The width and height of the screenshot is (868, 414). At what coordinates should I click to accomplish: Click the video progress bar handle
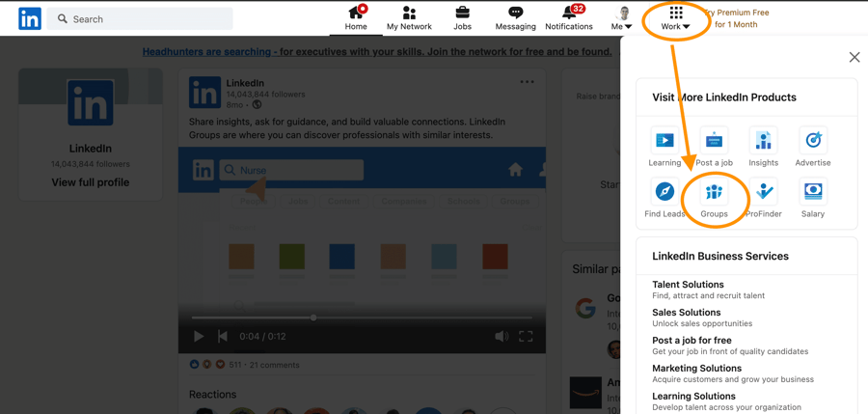[313, 317]
